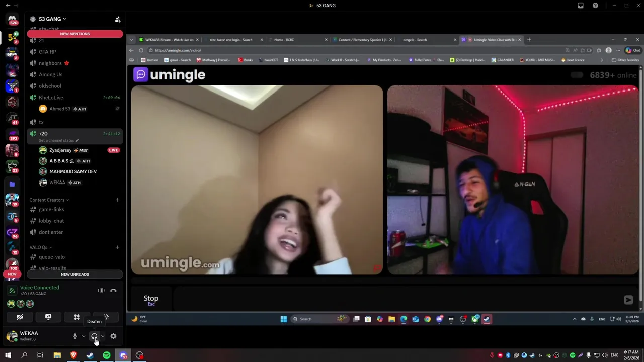Open queue-valo text channel
Screen dimensions: 644x362
click(x=75, y=257)
